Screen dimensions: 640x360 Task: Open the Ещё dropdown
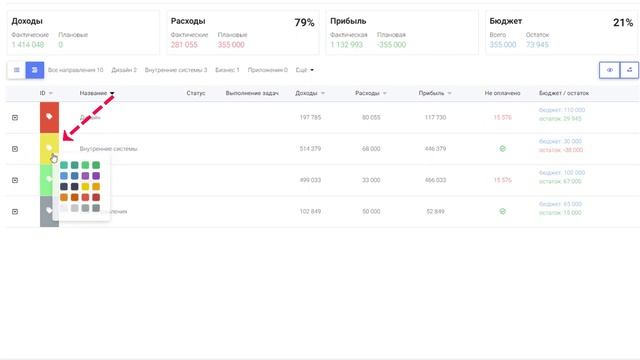[304, 70]
